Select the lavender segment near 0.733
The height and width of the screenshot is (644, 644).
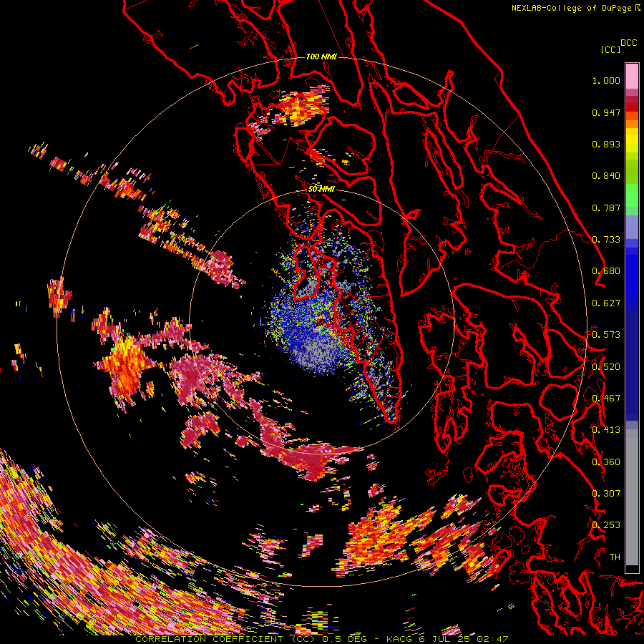click(632, 227)
